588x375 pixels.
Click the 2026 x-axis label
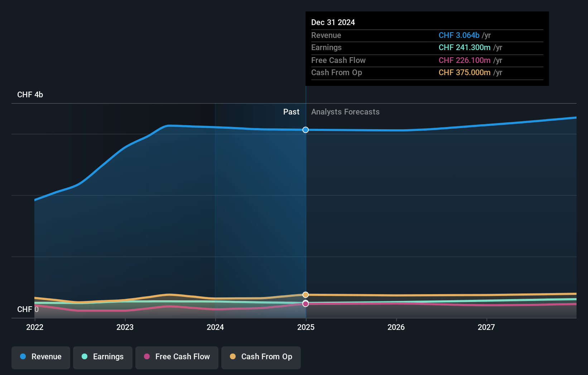[x=396, y=327]
